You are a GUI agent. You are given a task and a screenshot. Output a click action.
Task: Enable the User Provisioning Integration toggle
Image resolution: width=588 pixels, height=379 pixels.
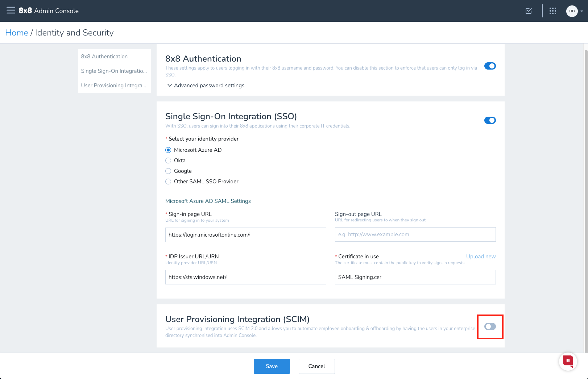(490, 326)
